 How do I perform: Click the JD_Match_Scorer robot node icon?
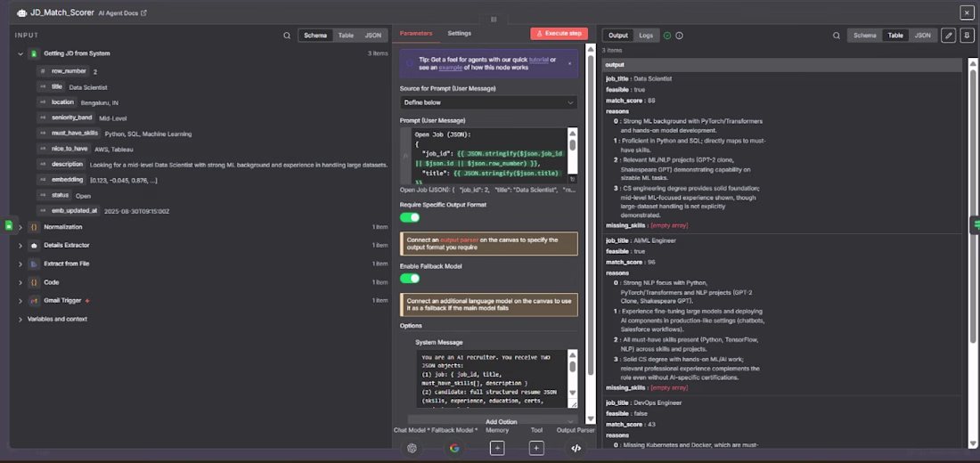point(22,12)
